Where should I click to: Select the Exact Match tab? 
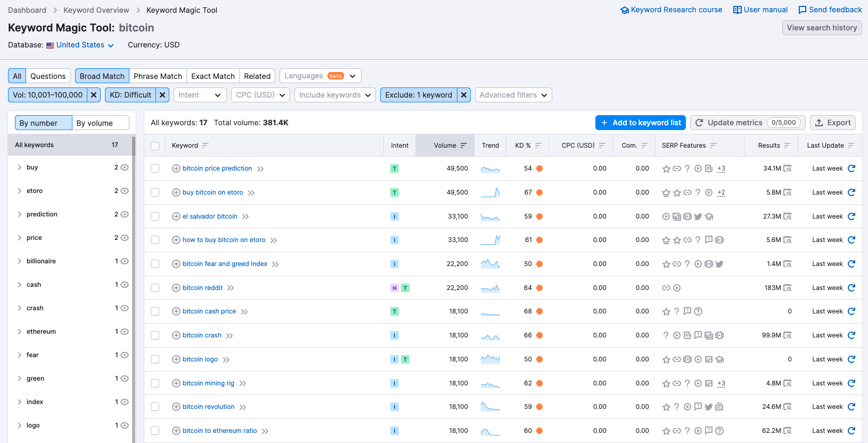(x=213, y=76)
